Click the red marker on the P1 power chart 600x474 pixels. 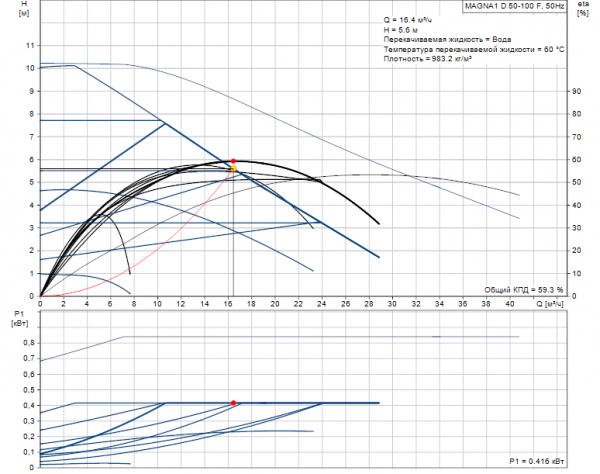coord(233,403)
